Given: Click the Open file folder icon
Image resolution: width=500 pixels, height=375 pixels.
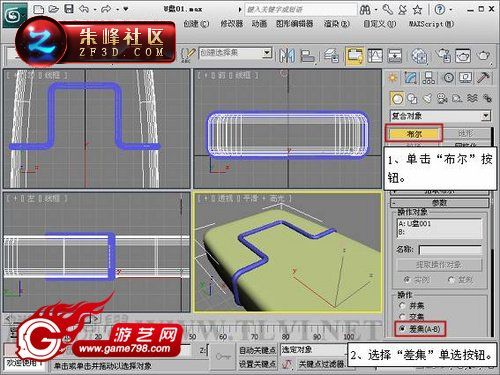Looking at the screenshot, I should [x=53, y=9].
